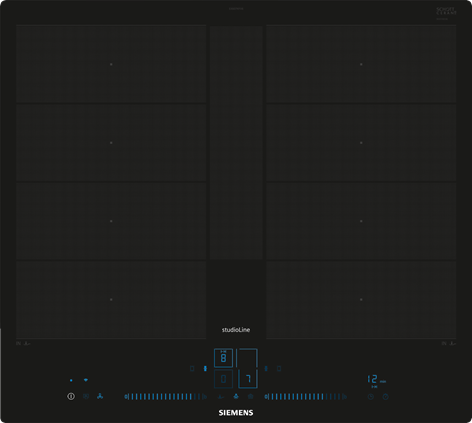This screenshot has width=472, height=423.
Task: Select the zone display showing 0
Action: coord(223,379)
